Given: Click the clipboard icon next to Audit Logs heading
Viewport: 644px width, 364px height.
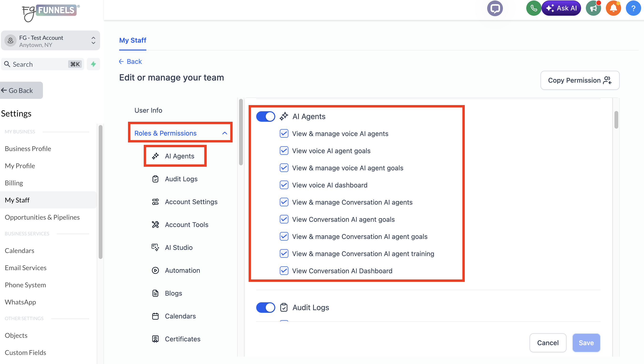Looking at the screenshot, I should [x=284, y=307].
